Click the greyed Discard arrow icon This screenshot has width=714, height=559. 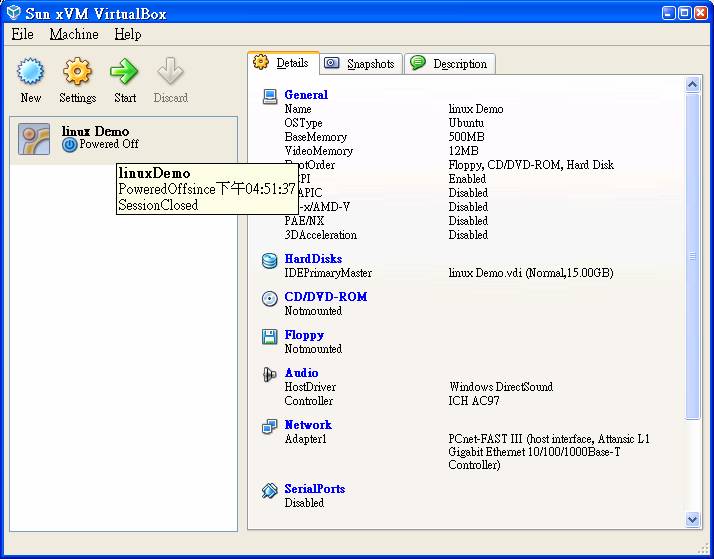[170, 71]
